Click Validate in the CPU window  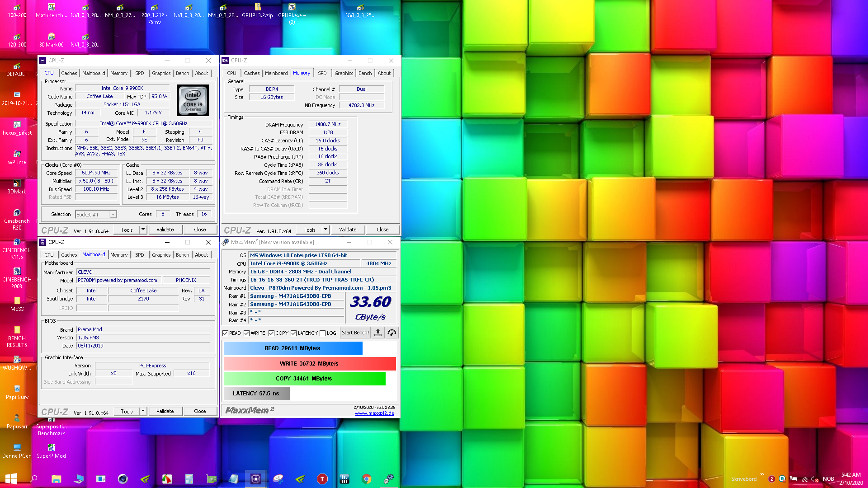(165, 230)
